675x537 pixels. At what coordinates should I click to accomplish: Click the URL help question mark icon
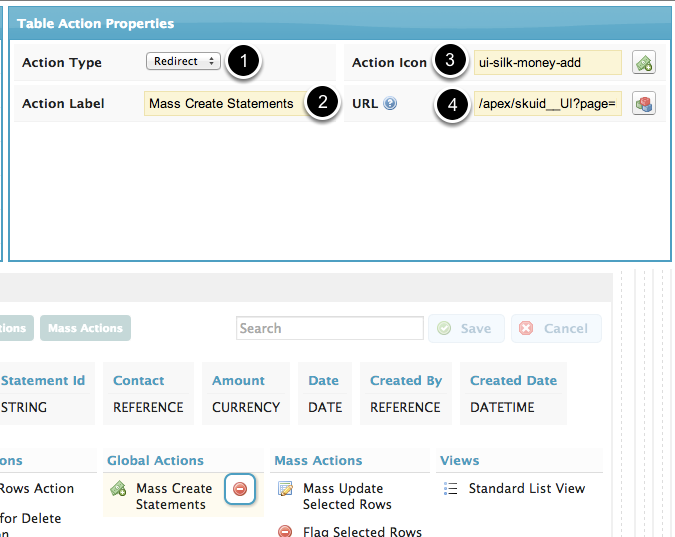[390, 103]
